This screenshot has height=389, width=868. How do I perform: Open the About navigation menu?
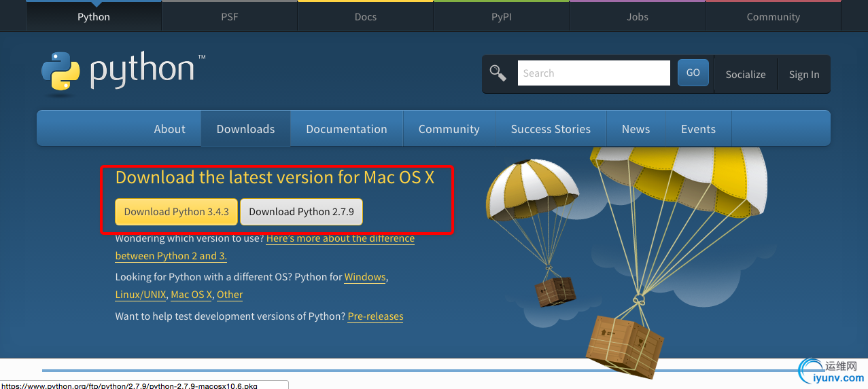pyautogui.click(x=170, y=129)
